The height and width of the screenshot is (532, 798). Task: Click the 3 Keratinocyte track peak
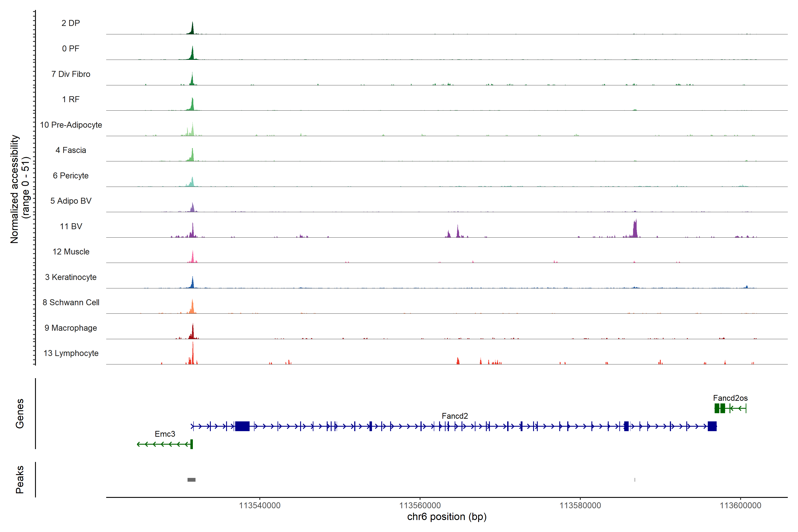click(x=192, y=283)
